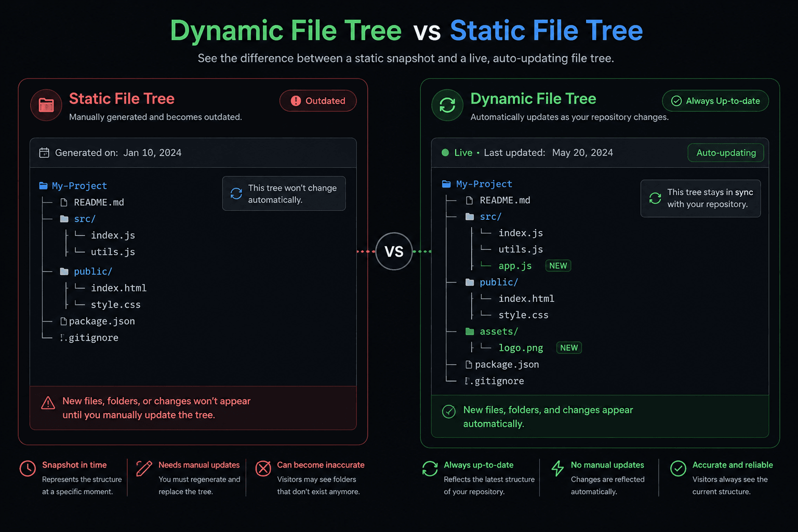Click the 'Accurate and reliable' heading

point(733,465)
